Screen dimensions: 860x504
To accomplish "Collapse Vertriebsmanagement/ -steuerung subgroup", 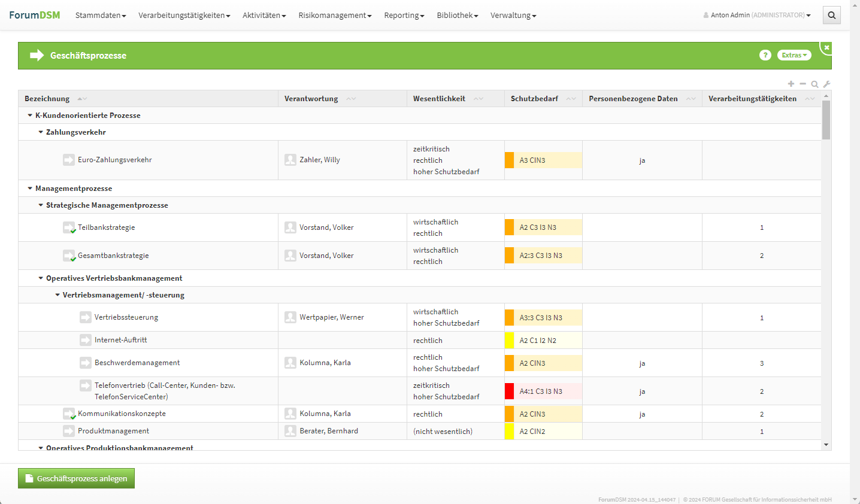I will tap(57, 295).
